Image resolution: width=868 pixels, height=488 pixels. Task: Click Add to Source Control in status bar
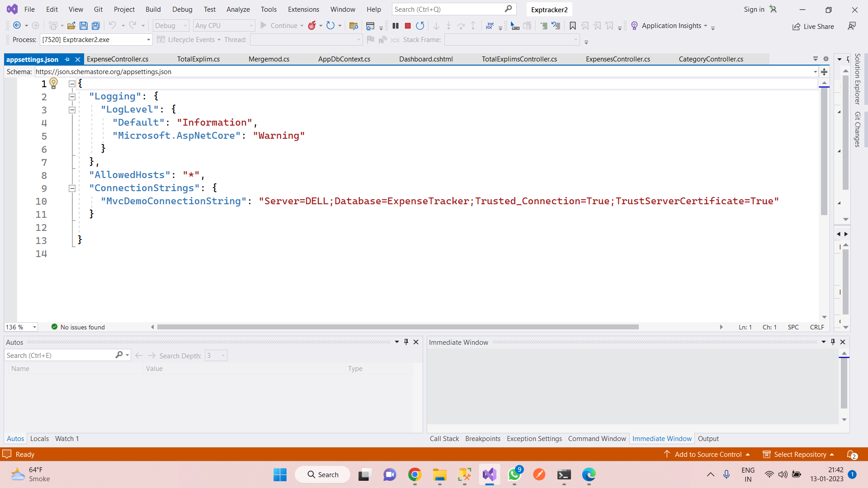[x=708, y=454]
